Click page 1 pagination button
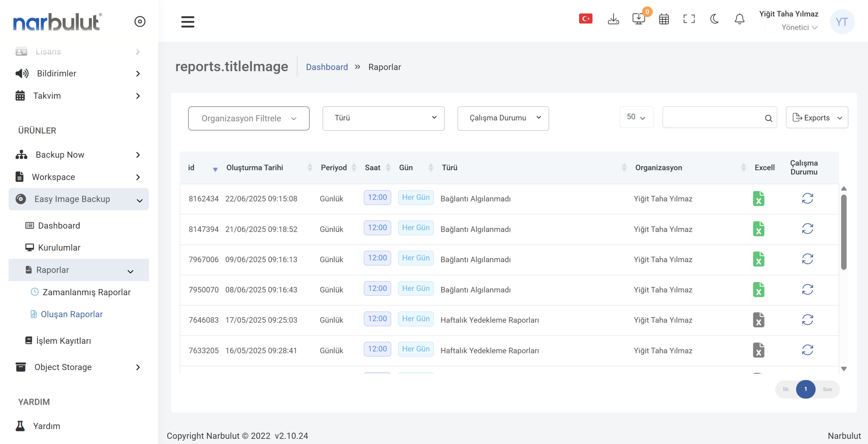The image size is (868, 444). click(805, 389)
